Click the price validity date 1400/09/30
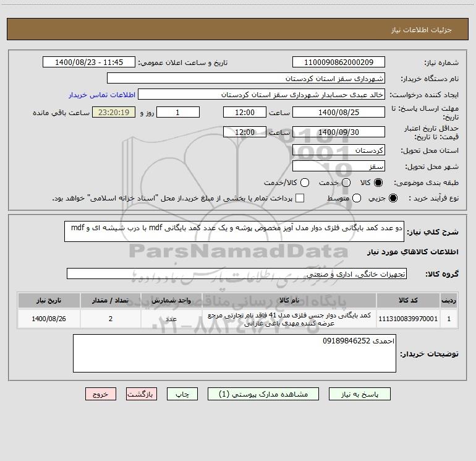The width and height of the screenshot is (476, 461). coord(339,132)
